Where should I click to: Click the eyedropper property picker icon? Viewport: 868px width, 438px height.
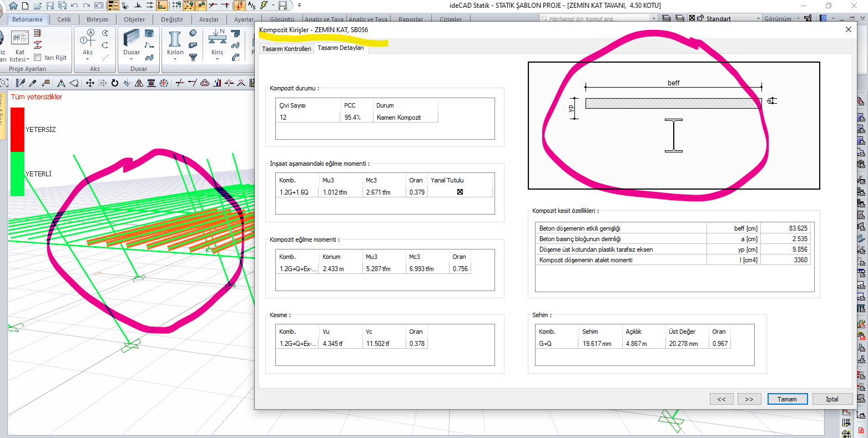point(33,83)
